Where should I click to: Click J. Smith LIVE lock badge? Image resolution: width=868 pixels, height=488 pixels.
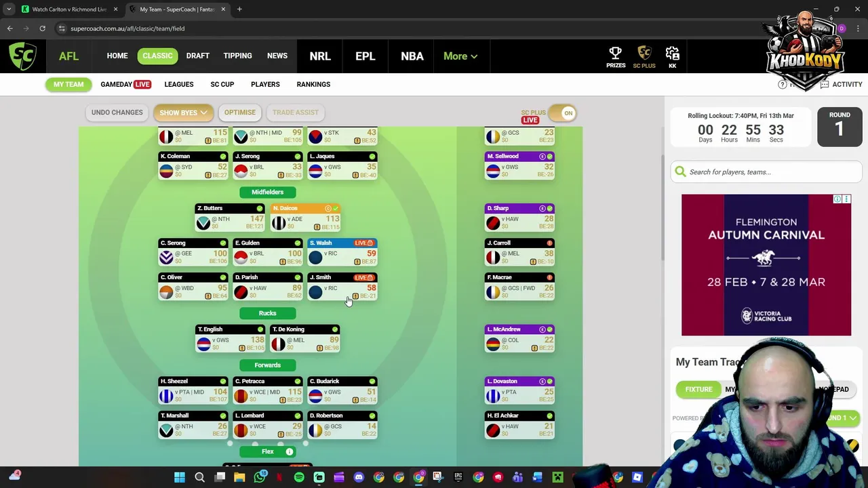point(363,277)
